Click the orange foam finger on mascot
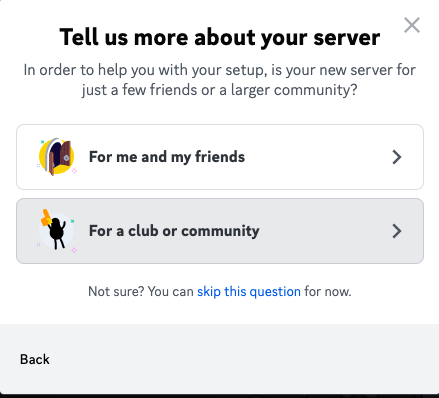 point(45,217)
